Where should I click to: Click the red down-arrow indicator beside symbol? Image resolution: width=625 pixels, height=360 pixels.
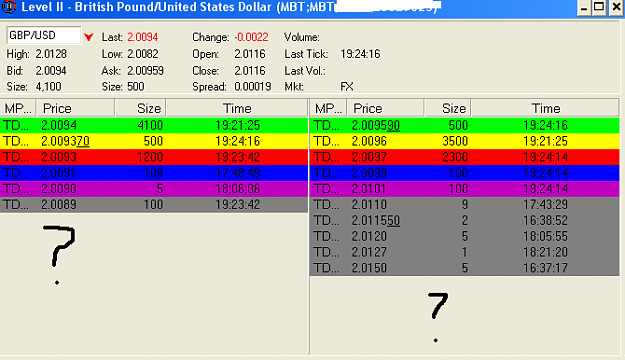[88, 37]
